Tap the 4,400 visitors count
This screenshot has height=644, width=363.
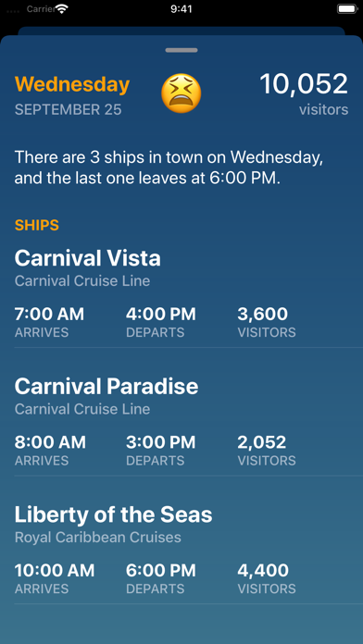coord(263,571)
